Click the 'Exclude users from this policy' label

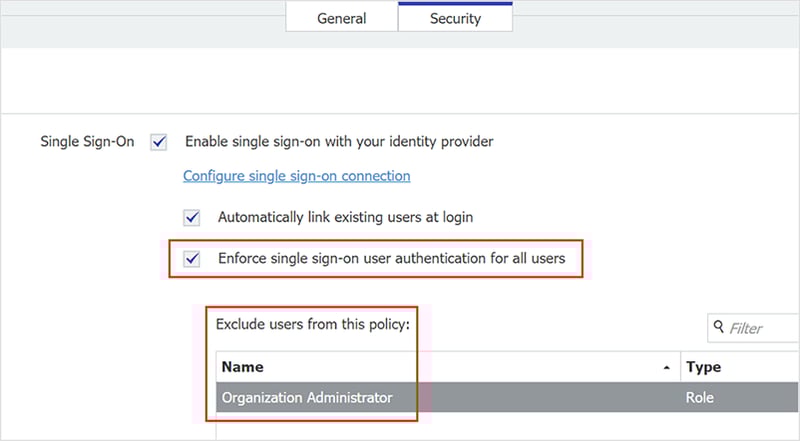pyautogui.click(x=313, y=326)
